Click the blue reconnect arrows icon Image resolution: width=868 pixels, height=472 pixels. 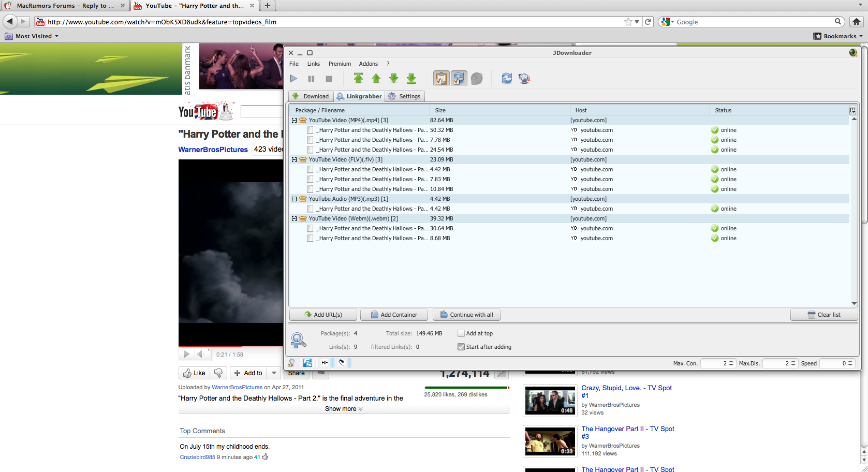pos(507,78)
